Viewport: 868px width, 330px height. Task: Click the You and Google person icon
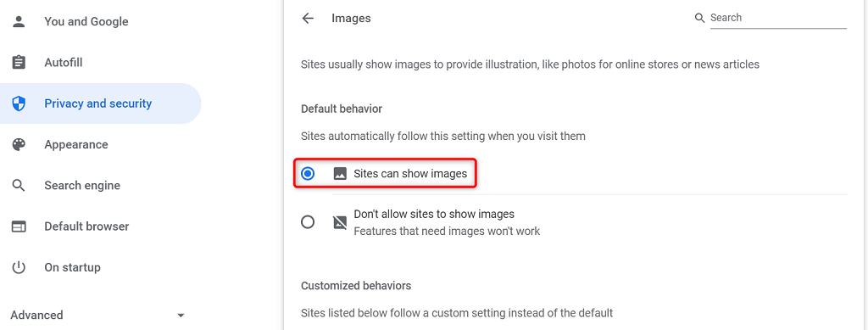(x=19, y=21)
